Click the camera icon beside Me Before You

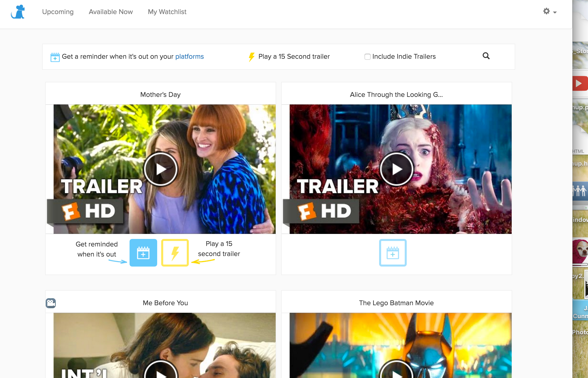[51, 303]
